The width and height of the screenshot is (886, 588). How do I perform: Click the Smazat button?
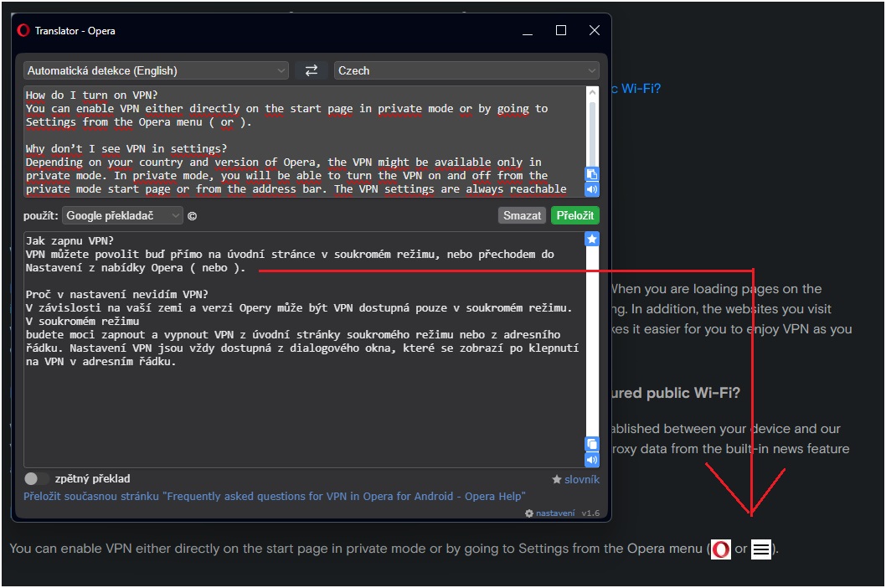[x=522, y=215]
